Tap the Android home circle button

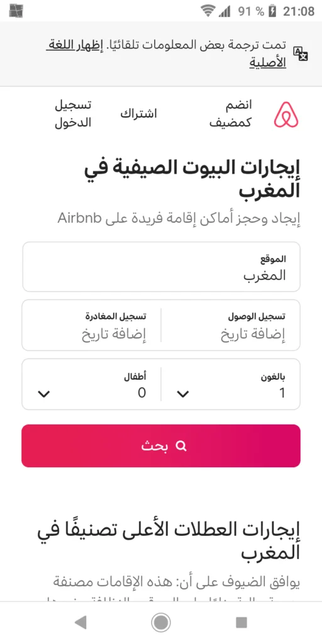(161, 623)
